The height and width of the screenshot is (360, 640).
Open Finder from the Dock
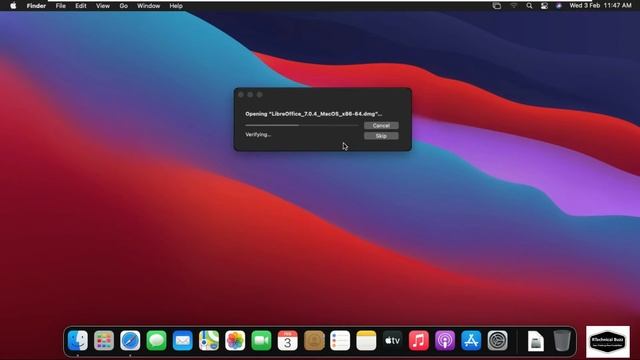[x=78, y=340]
